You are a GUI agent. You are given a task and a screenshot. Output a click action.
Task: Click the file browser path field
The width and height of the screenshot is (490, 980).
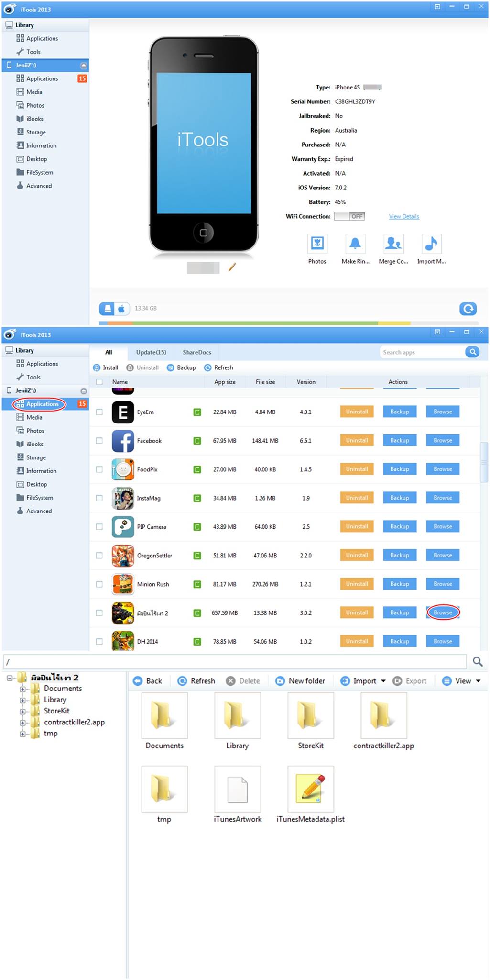point(235,662)
